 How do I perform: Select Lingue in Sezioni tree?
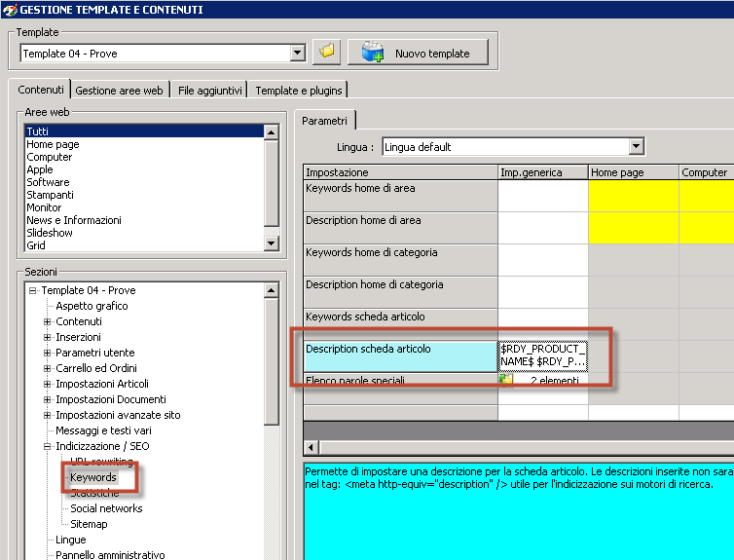click(71, 540)
